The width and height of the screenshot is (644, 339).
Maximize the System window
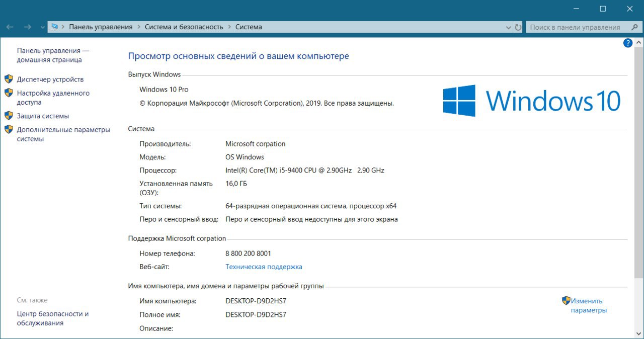(x=603, y=9)
